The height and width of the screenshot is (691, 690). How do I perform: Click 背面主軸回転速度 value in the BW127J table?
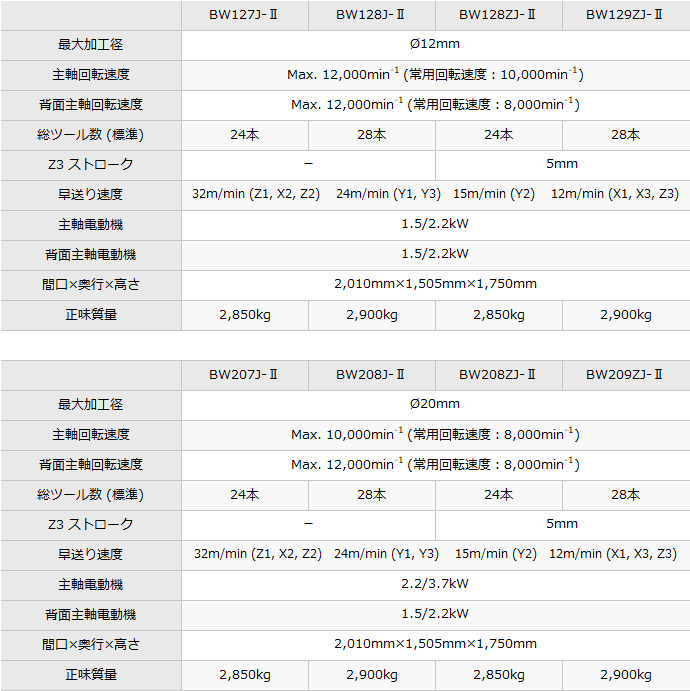click(x=435, y=104)
